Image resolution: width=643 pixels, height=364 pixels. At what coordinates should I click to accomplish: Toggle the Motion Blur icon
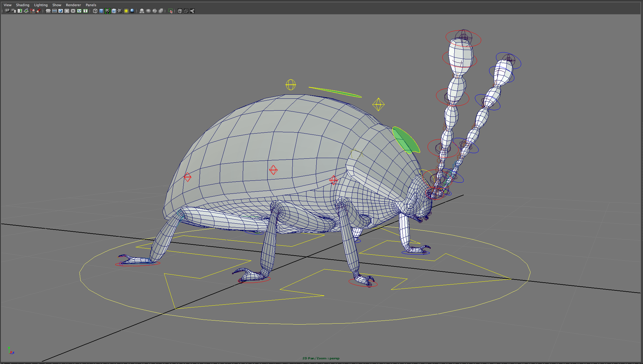[148, 11]
